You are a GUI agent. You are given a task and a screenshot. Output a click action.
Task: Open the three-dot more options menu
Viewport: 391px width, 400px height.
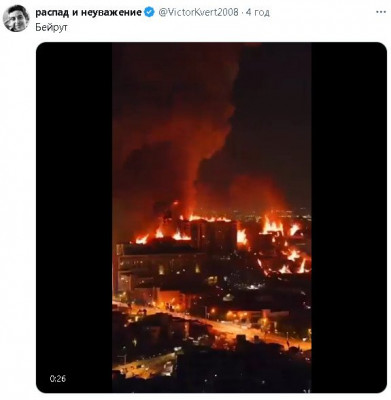[381, 12]
